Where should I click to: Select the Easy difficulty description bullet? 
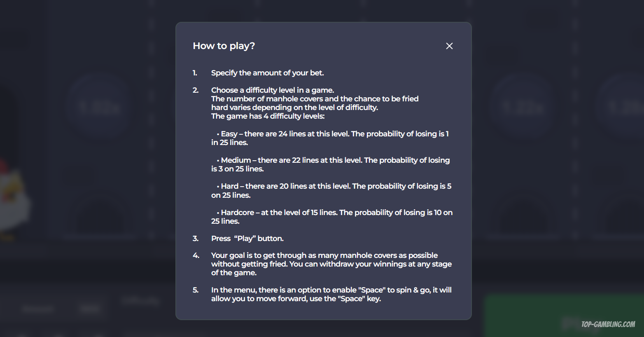click(329, 138)
